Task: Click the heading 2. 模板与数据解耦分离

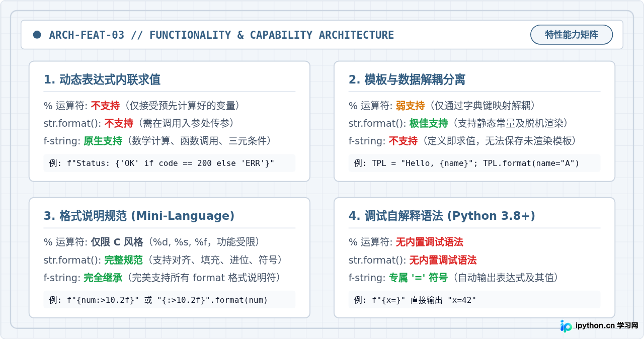Action: 407,79
